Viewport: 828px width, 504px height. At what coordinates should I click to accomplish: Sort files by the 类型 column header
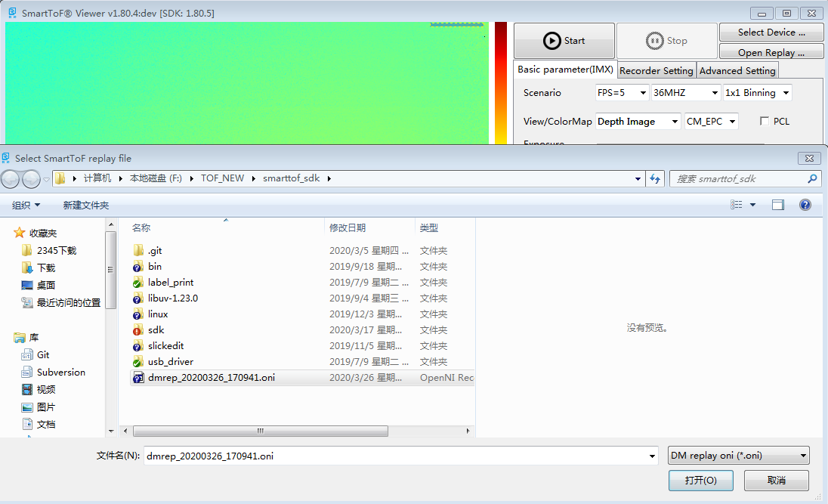pos(429,227)
